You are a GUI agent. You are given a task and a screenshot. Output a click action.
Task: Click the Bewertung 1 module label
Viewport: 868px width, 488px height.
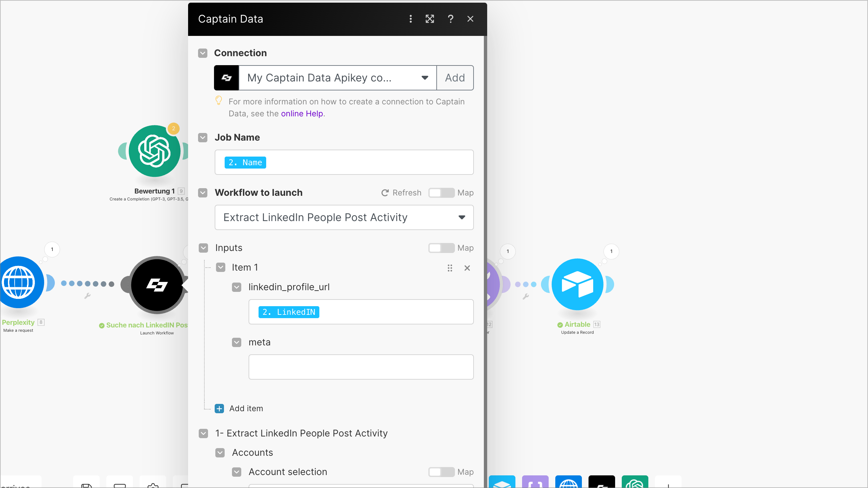pos(154,191)
